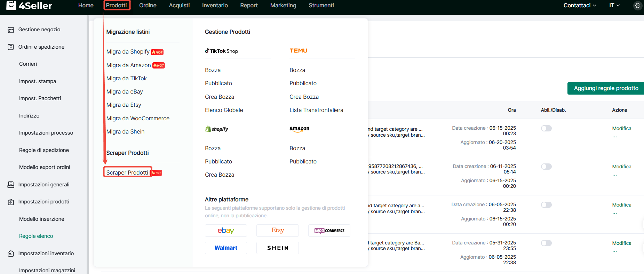Screen dimensions: 644x274
Task: Click Modifica for 06-11-2025 rule
Action: coord(622,167)
